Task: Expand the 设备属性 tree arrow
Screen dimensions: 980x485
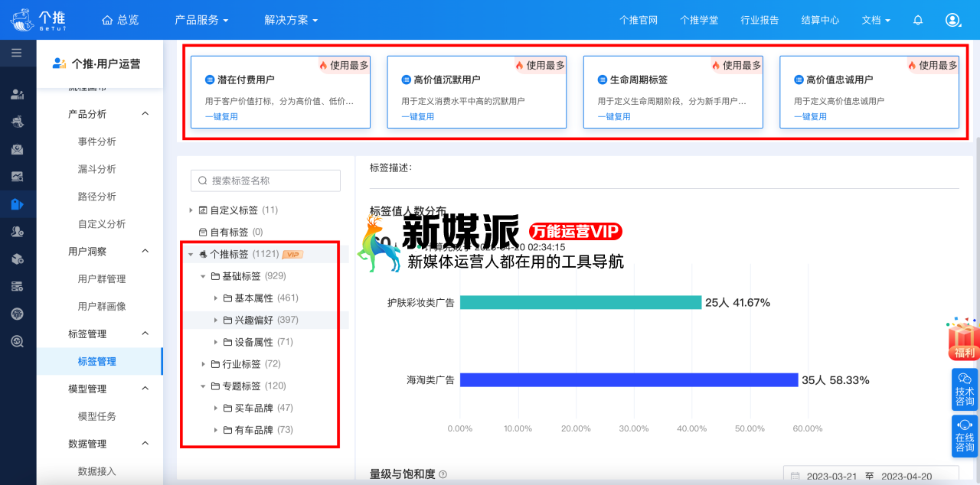Action: (x=215, y=342)
